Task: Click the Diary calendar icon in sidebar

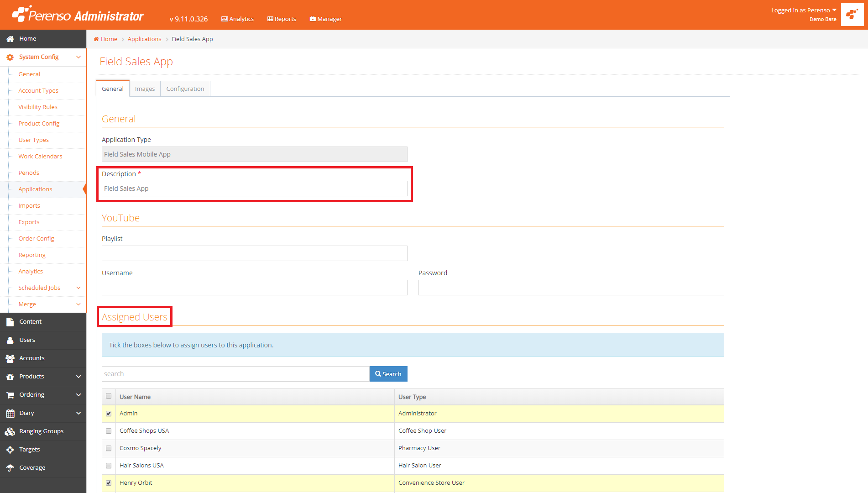Action: point(10,413)
